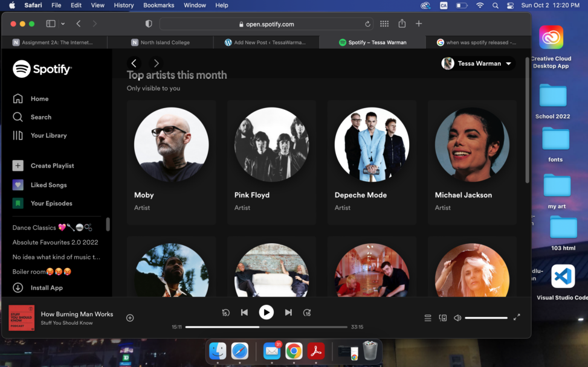Enter full screen player mode
588x367 pixels.
click(517, 317)
